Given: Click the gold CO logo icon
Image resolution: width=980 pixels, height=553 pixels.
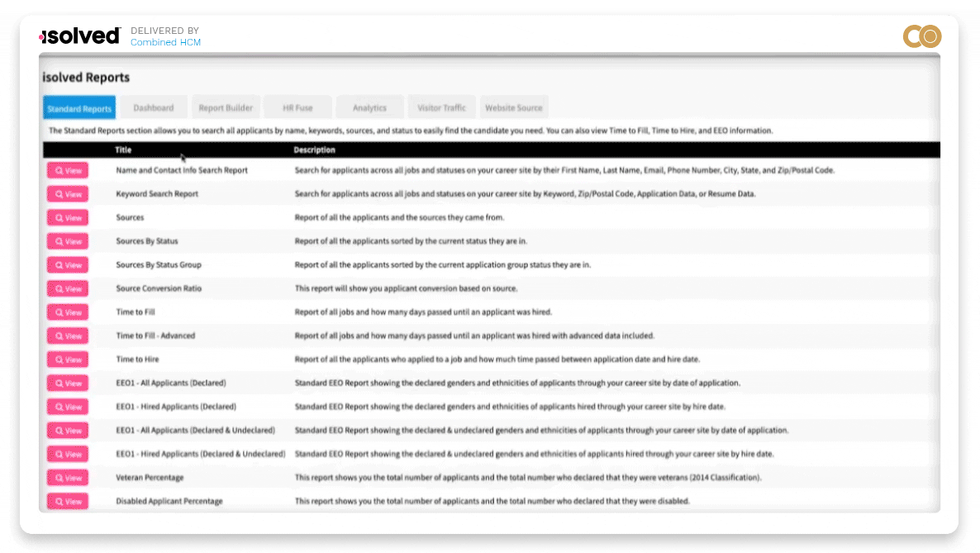Looking at the screenshot, I should click(922, 36).
